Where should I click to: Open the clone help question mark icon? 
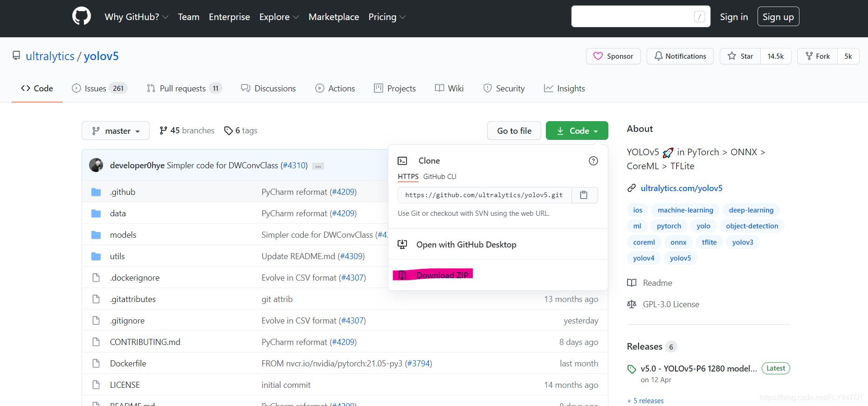(x=593, y=161)
